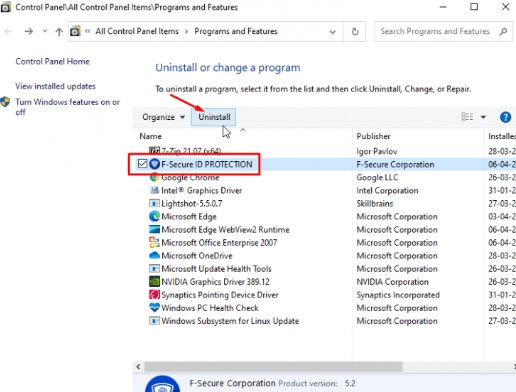
Task: Click publisher Google LLC cell
Action: tap(377, 178)
